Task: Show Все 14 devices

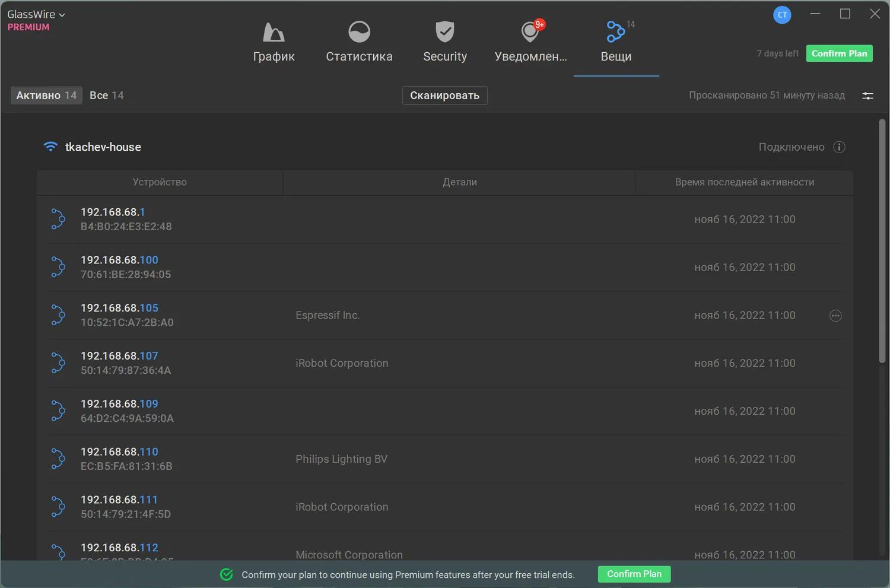Action: (x=107, y=96)
